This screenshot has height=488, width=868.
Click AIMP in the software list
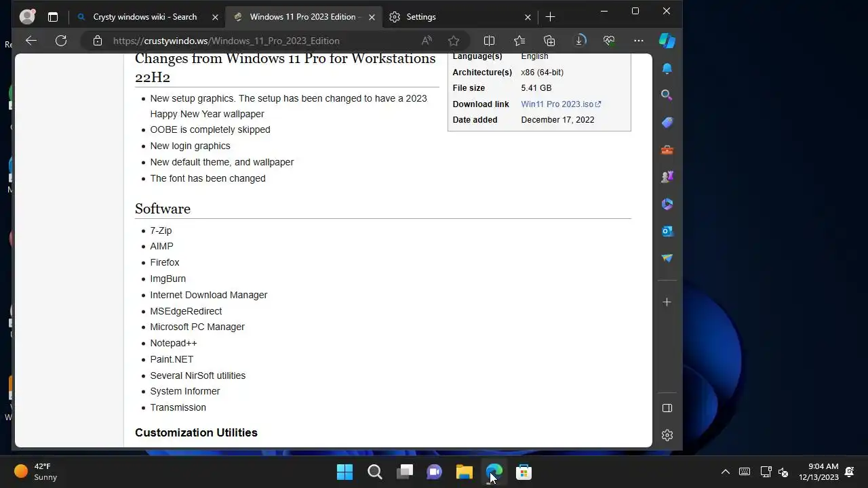pos(161,246)
